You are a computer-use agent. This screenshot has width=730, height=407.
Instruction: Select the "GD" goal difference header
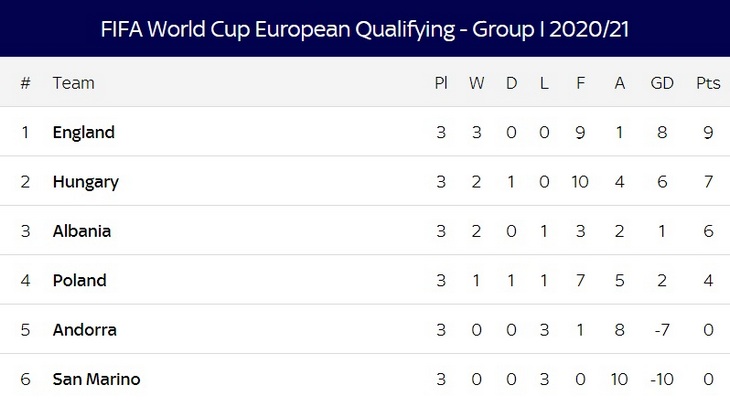[662, 83]
